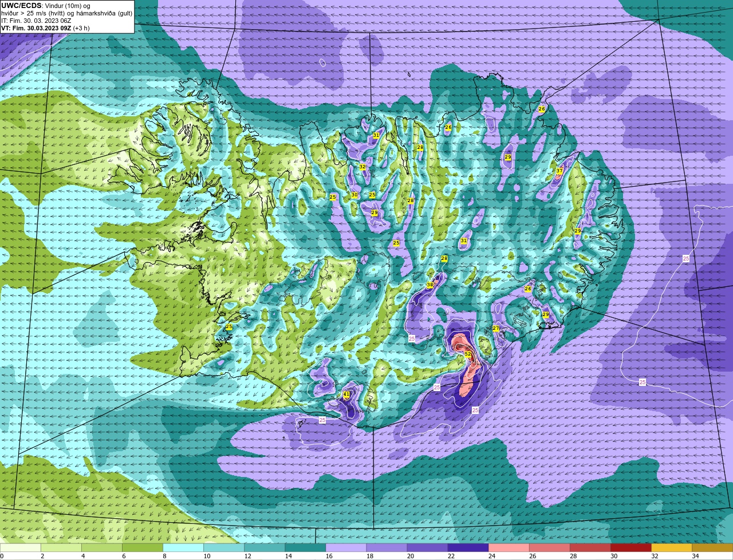Click the 20–22 violet legend swatch
The width and height of the screenshot is (733, 560).
427,548
